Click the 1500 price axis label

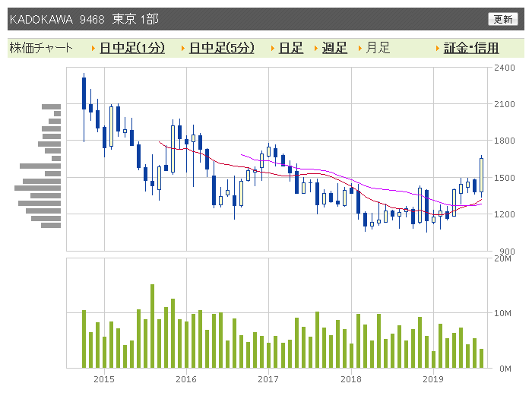pyautogui.click(x=505, y=177)
